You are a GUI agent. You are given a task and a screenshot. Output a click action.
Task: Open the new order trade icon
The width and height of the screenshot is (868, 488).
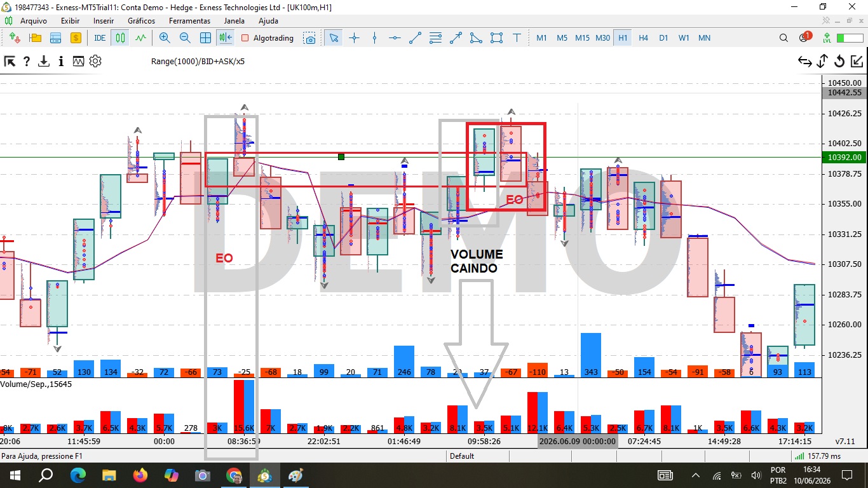tap(15, 37)
